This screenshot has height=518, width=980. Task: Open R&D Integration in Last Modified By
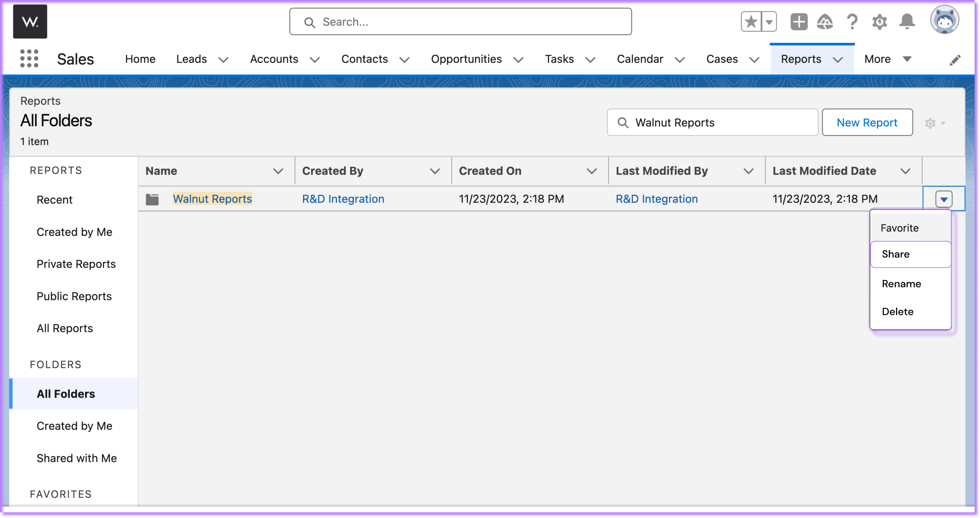point(656,199)
